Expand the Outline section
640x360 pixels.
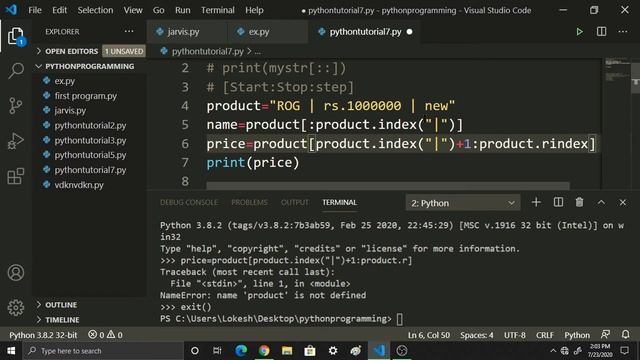tap(89, 305)
